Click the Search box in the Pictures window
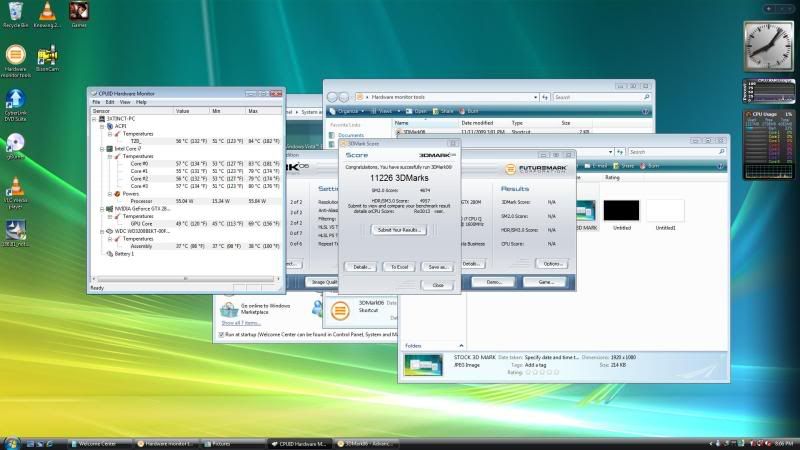Image resolution: width=800 pixels, height=450 pixels. pyautogui.click(x=676, y=152)
